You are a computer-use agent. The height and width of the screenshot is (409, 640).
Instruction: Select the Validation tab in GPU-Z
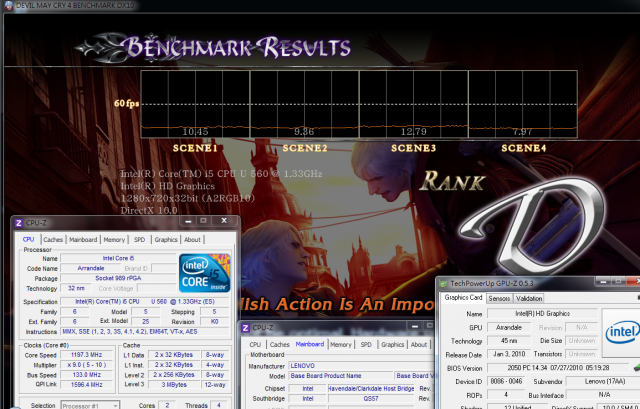coord(529,298)
